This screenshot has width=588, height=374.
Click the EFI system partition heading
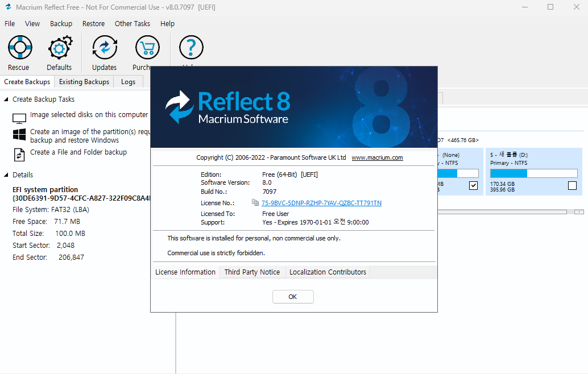[45, 190]
